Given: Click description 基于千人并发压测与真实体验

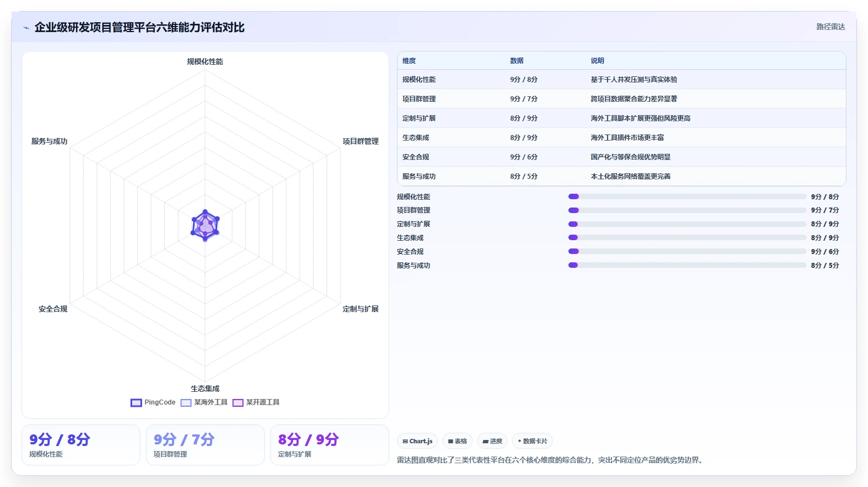Looking at the screenshot, I should point(634,80).
